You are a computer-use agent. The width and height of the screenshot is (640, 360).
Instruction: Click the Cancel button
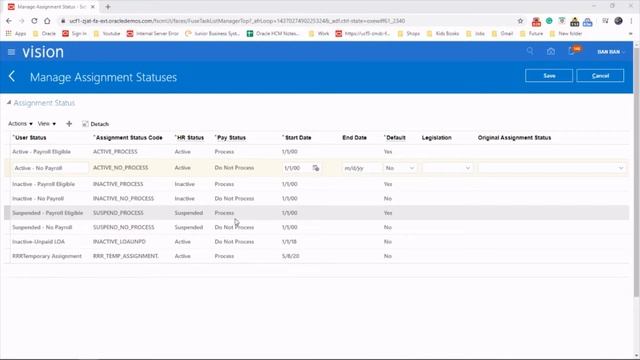600,76
